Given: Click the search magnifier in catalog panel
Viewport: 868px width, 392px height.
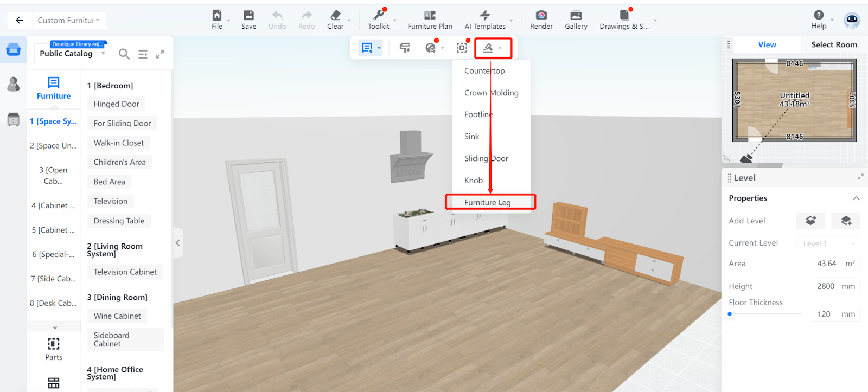Looking at the screenshot, I should tap(124, 54).
